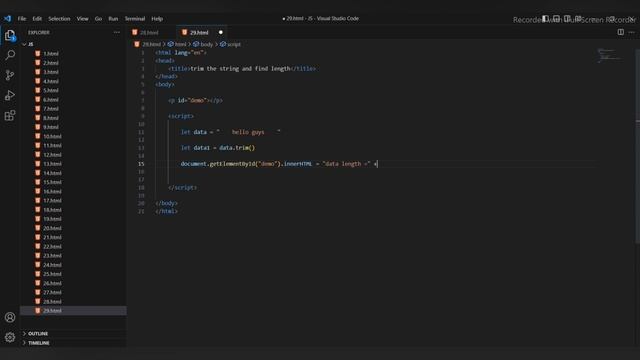
Task: Switch to the 28.html editor tab
Action: click(149, 32)
